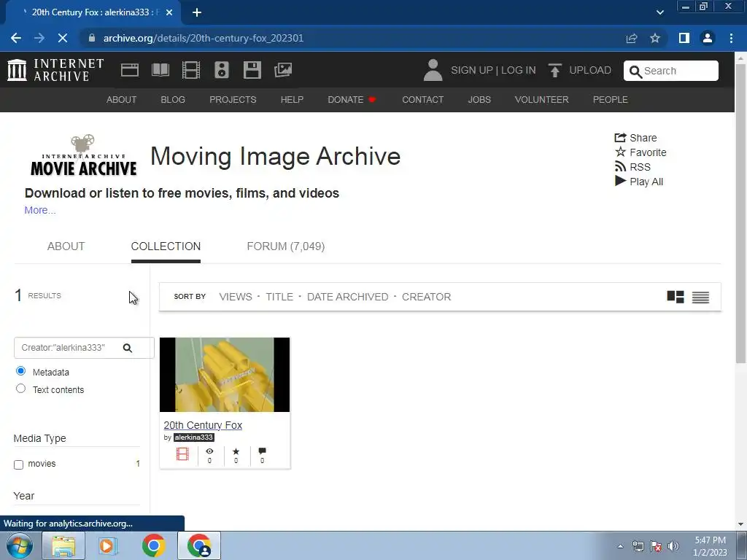Image resolution: width=747 pixels, height=560 pixels.
Task: Open the Internet Archive home logo
Action: 55,70
